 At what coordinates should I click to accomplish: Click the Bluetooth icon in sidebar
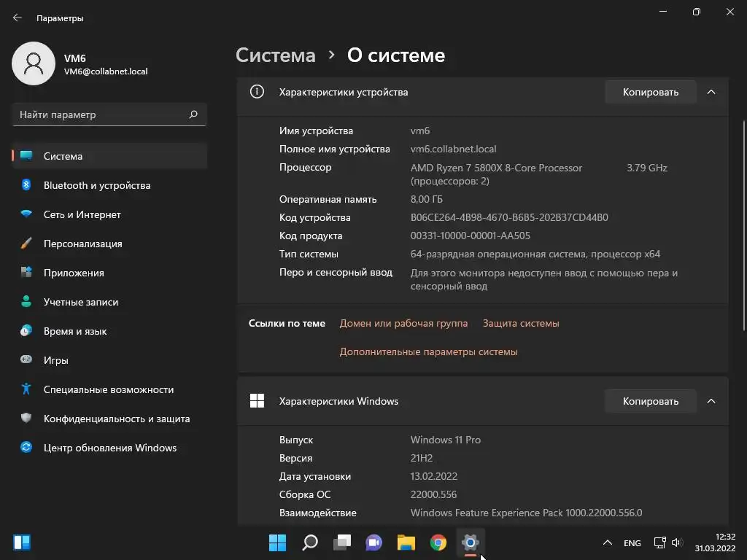(x=26, y=184)
